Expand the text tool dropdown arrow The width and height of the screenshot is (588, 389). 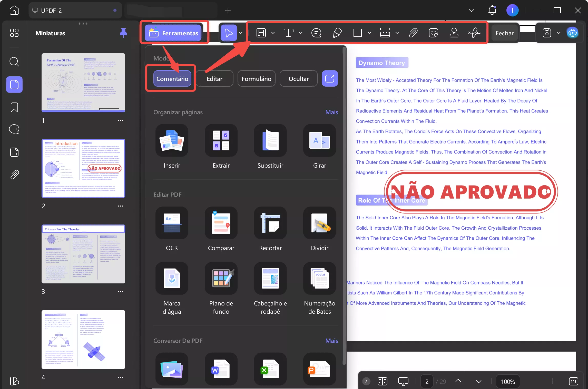pos(301,33)
